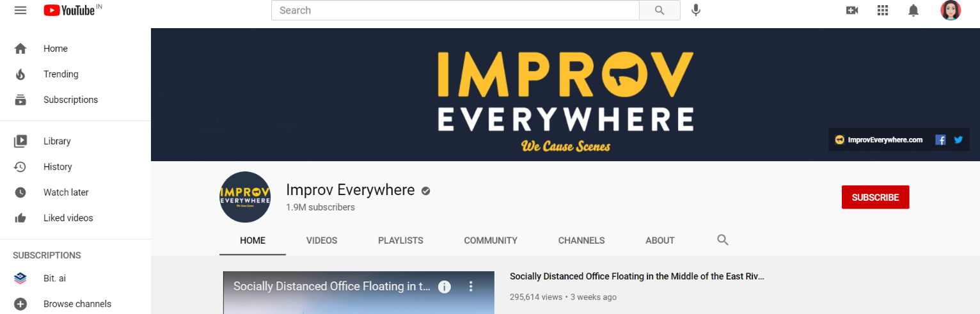Click 'Bit. ai' subscription name
The width and height of the screenshot is (980, 314).
click(54, 278)
